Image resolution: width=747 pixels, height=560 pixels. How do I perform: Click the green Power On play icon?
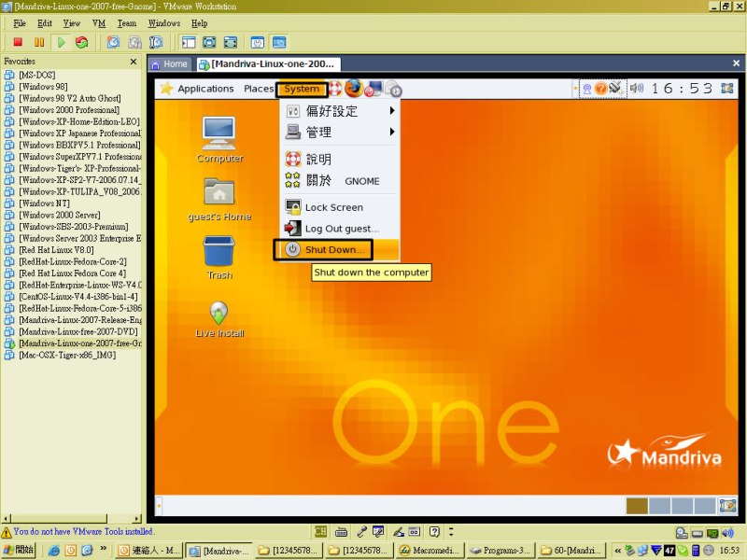click(61, 42)
